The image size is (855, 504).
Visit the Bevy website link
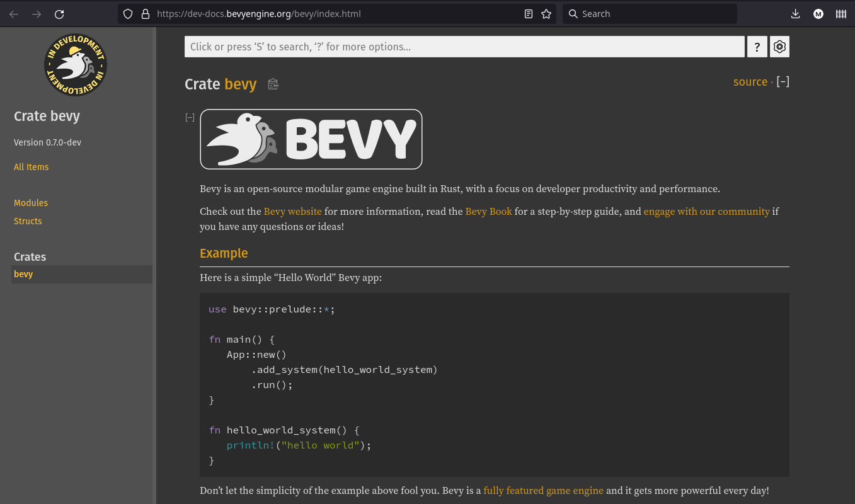292,211
